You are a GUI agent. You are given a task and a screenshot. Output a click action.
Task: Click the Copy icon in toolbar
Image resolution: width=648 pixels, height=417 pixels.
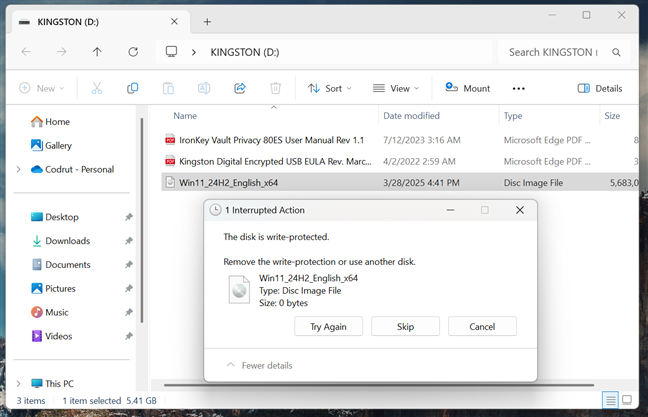coord(132,88)
